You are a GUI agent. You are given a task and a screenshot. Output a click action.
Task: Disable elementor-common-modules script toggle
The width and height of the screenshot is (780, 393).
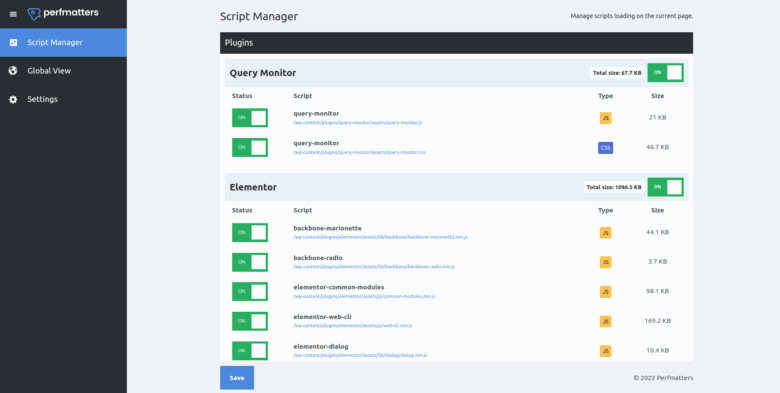[x=250, y=292]
